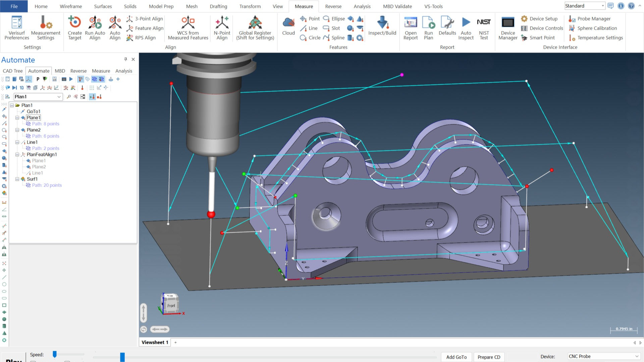Open the Plan1 plan selector dropdown
644x362 pixels.
(59, 97)
